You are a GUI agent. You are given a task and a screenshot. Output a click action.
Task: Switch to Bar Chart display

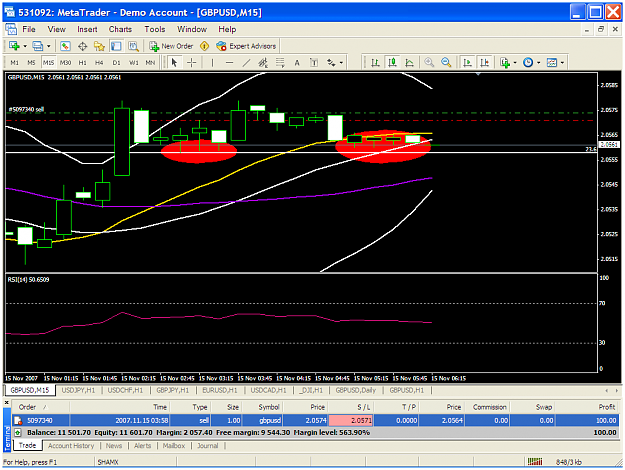pos(375,63)
